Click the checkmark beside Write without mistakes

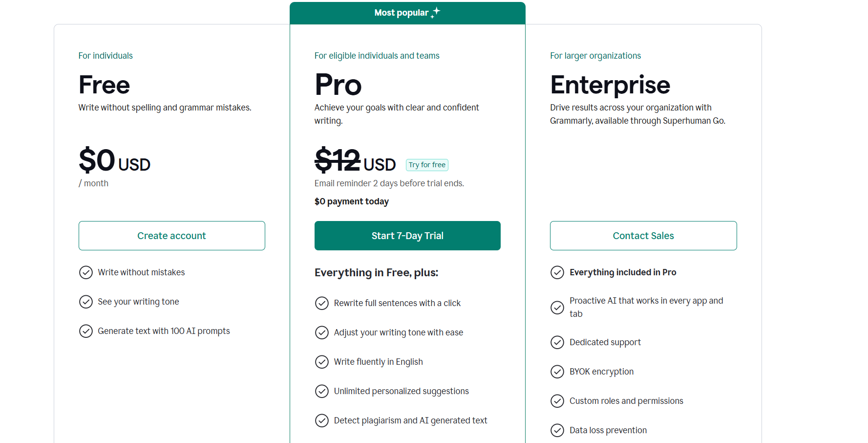(x=86, y=272)
